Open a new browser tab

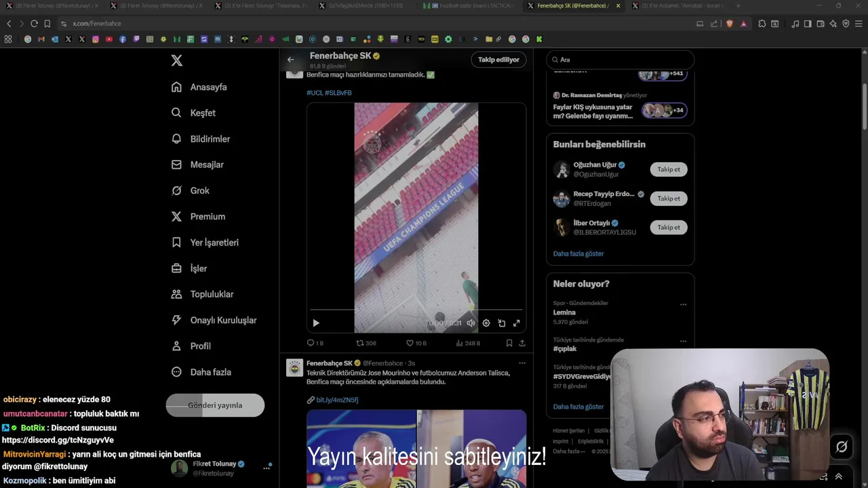(738, 5)
